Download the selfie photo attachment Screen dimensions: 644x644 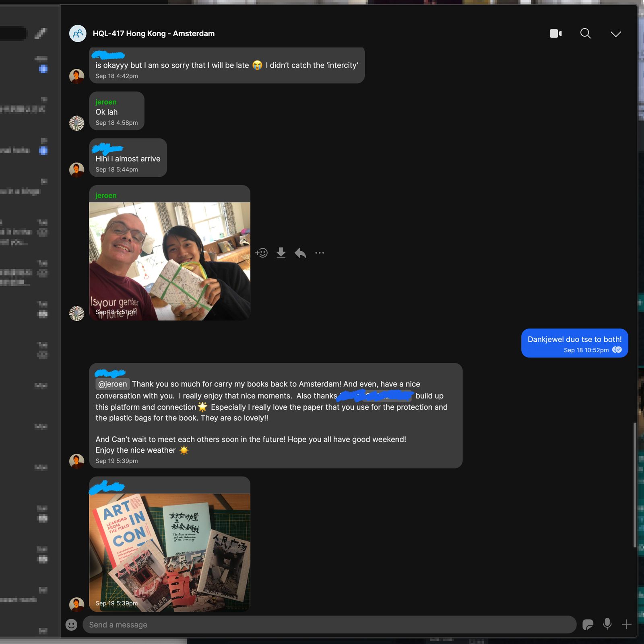pyautogui.click(x=281, y=253)
